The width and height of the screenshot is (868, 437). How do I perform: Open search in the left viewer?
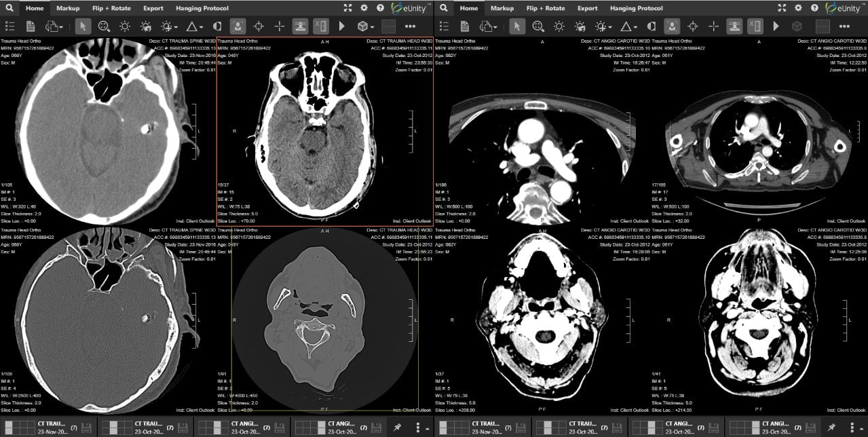(10, 8)
